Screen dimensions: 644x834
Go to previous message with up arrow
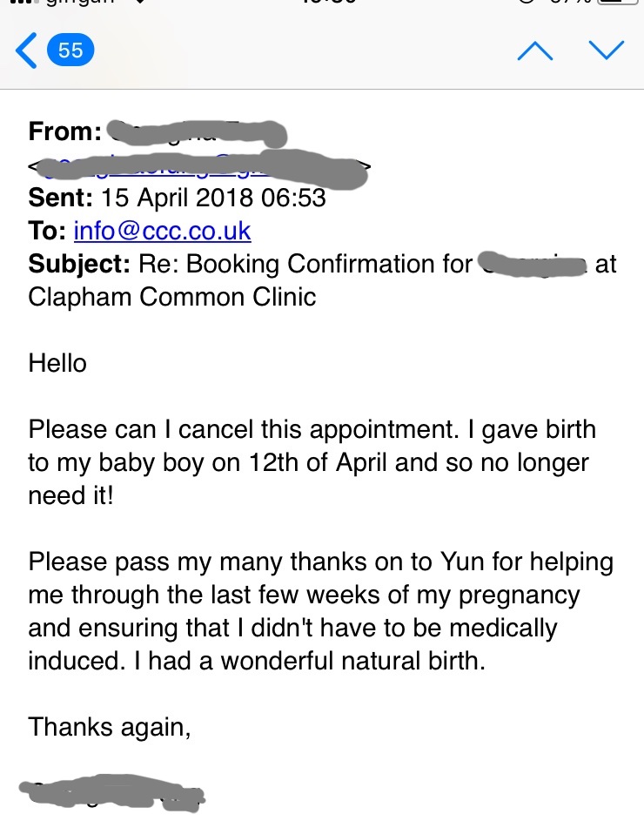534,50
